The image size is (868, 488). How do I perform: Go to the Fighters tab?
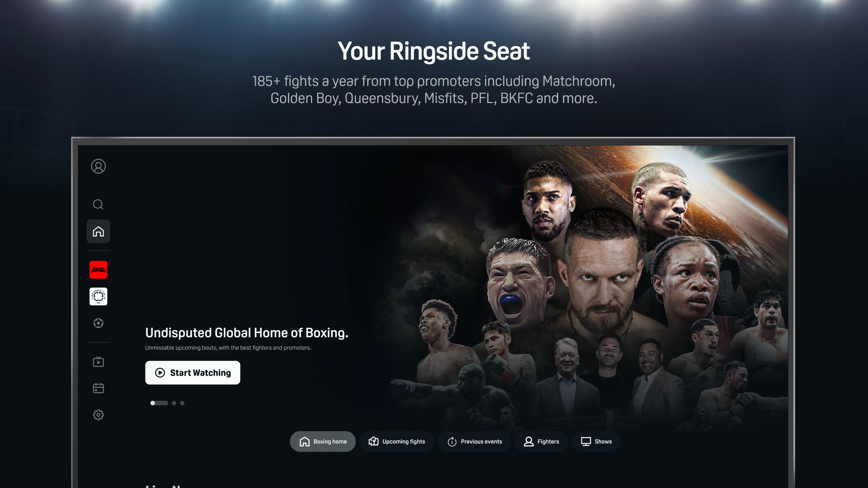(541, 441)
